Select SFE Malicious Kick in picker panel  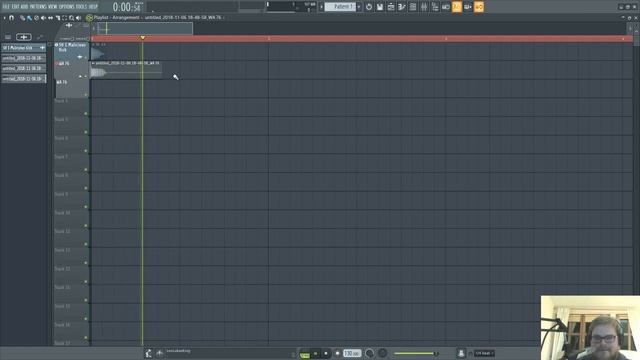tap(24, 48)
